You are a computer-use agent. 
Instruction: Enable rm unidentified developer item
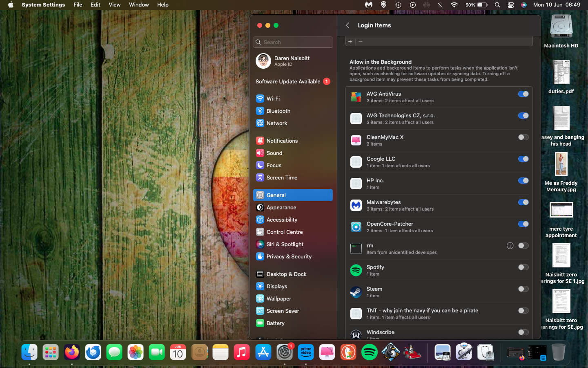tap(523, 246)
